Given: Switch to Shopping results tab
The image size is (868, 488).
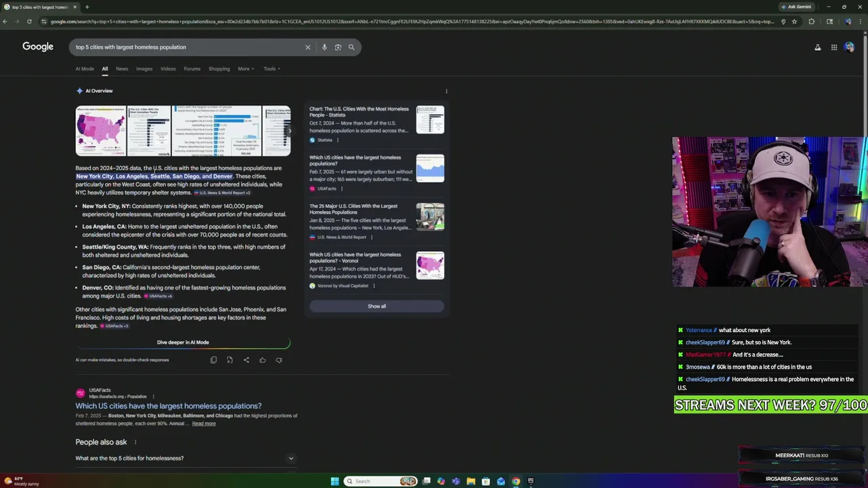Looking at the screenshot, I should (x=219, y=68).
